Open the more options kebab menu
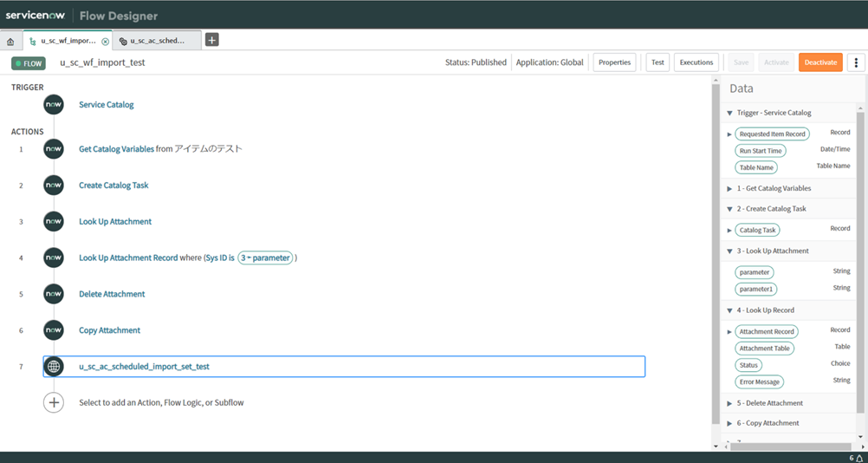Screen dimensions: 868x463 click(856, 62)
